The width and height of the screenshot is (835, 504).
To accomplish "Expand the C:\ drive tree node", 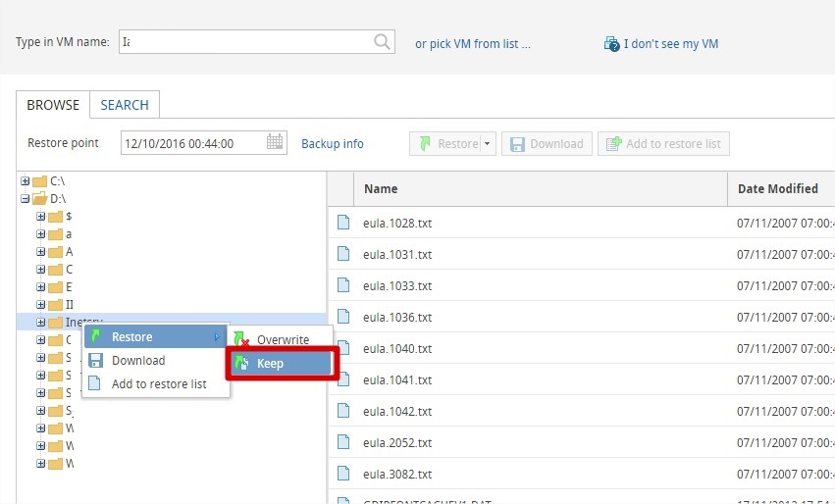I will click(26, 181).
